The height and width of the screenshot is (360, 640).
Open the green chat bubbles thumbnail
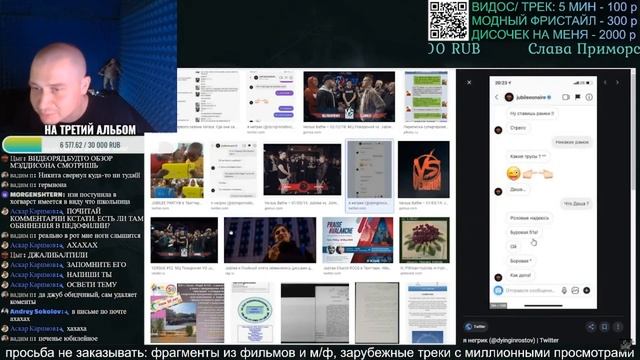tap(426, 96)
